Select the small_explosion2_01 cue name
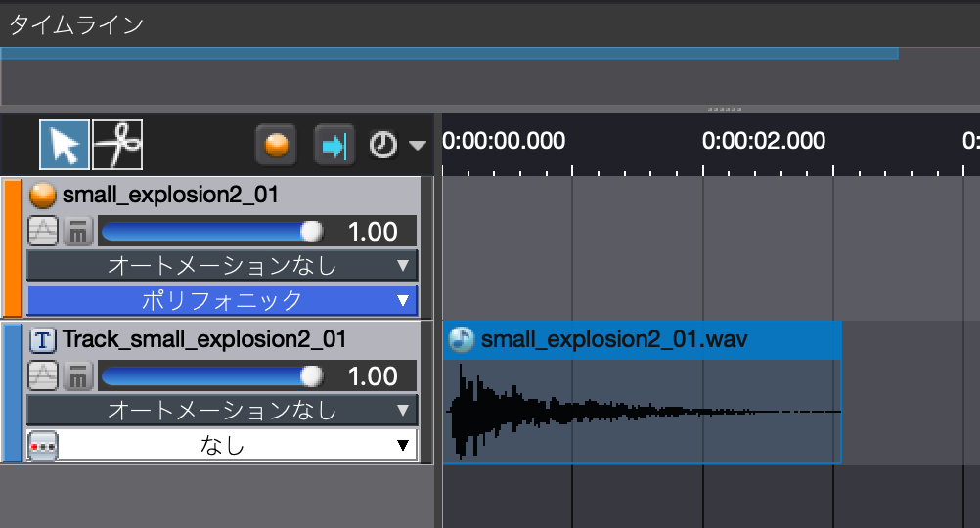The height and width of the screenshot is (528, 980). pyautogui.click(x=170, y=195)
